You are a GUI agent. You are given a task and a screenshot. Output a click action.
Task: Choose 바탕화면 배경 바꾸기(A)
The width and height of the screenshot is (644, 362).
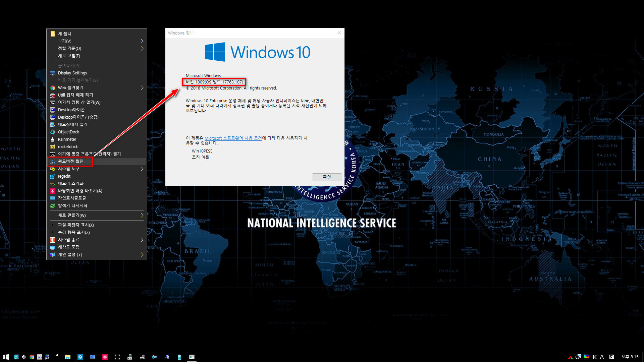(x=97, y=191)
